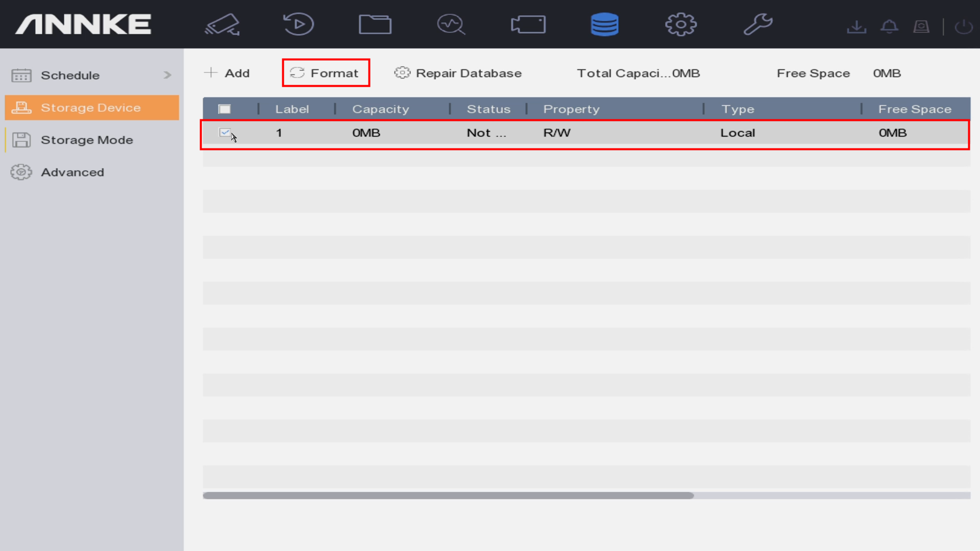Click the Add button
This screenshot has width=980, height=551.
click(227, 73)
